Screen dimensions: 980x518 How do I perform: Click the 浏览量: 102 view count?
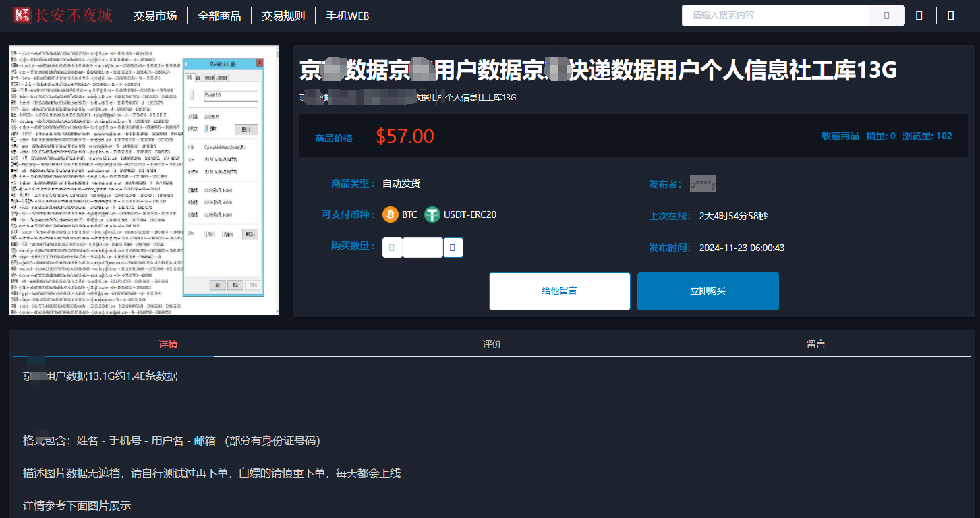927,136
